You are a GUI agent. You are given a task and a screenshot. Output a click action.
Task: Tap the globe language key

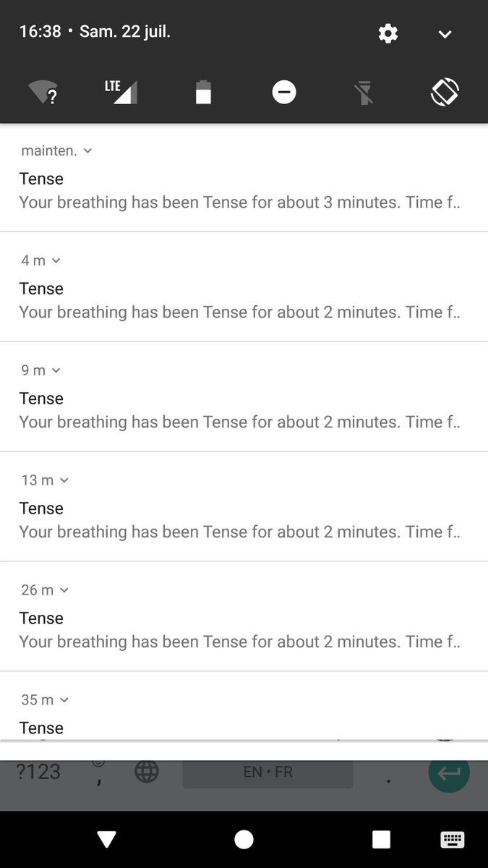click(147, 772)
